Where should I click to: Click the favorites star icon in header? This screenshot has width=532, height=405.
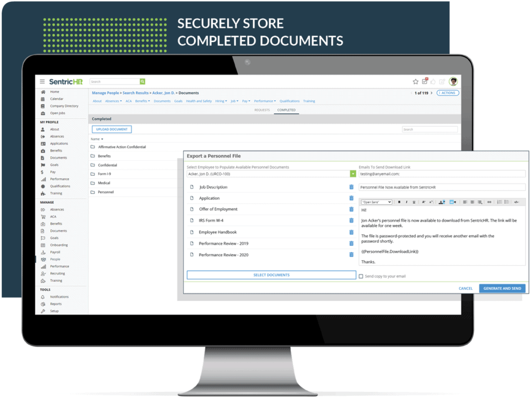point(416,82)
